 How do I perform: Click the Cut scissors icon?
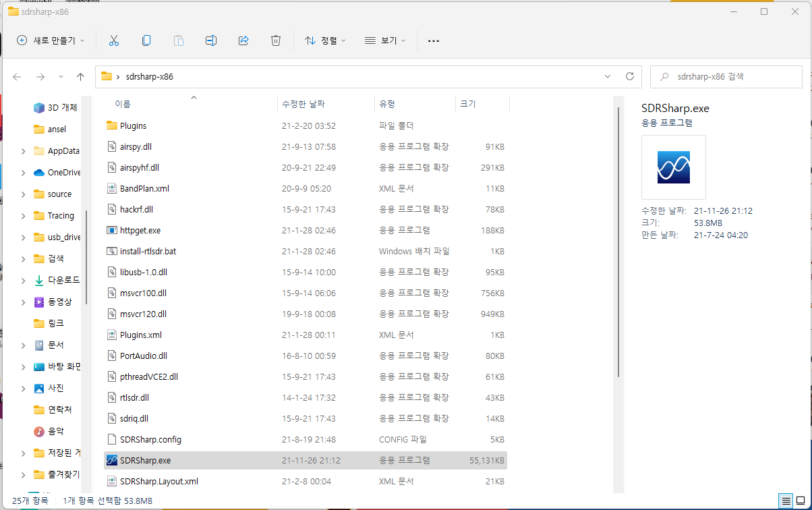click(x=113, y=40)
